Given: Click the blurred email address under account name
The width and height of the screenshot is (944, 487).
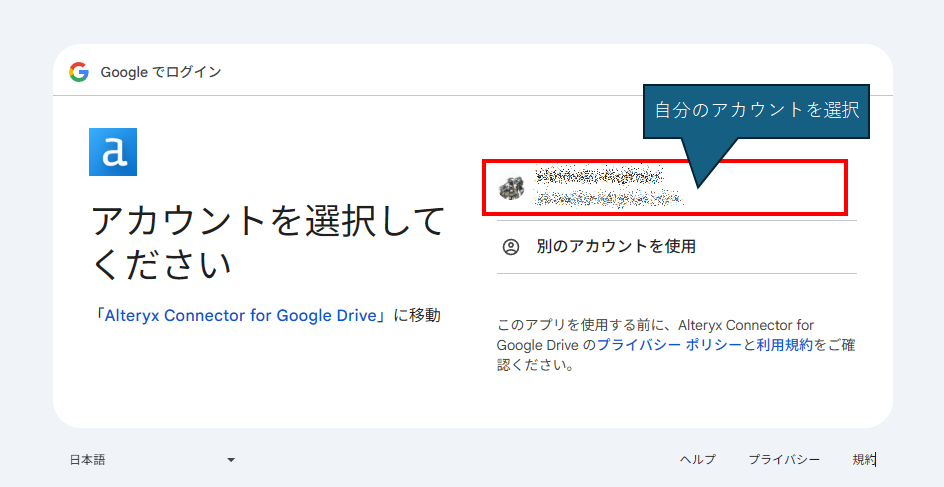Looking at the screenshot, I should [608, 199].
